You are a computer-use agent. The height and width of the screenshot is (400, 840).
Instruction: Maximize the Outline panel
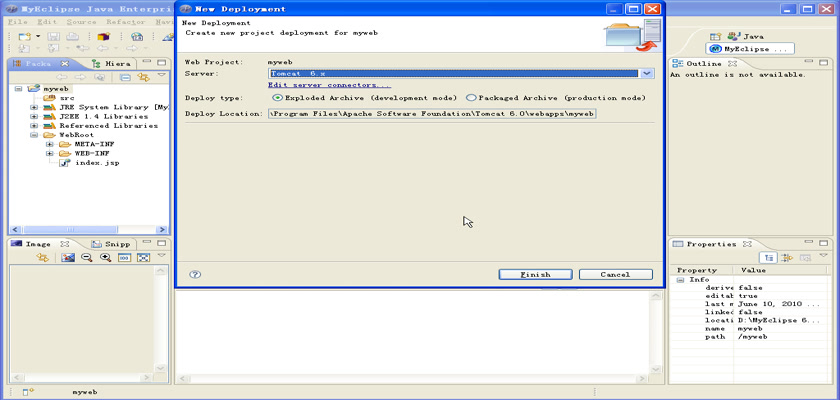point(822,63)
